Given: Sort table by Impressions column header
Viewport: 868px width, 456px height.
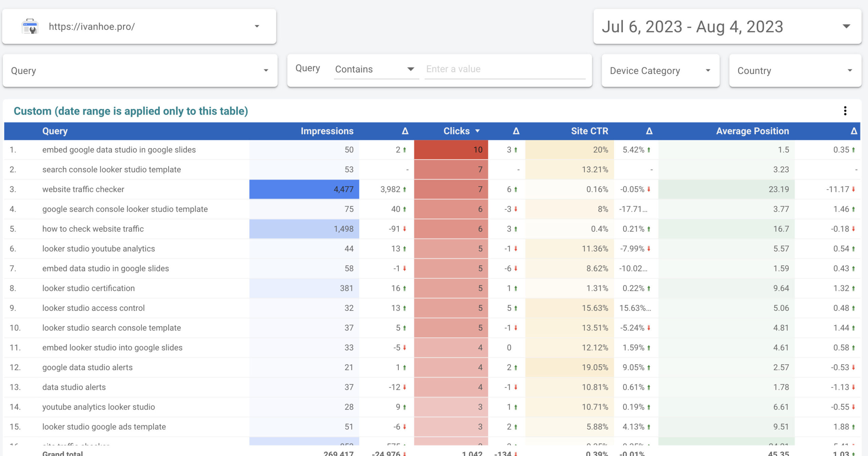Looking at the screenshot, I should [x=327, y=131].
